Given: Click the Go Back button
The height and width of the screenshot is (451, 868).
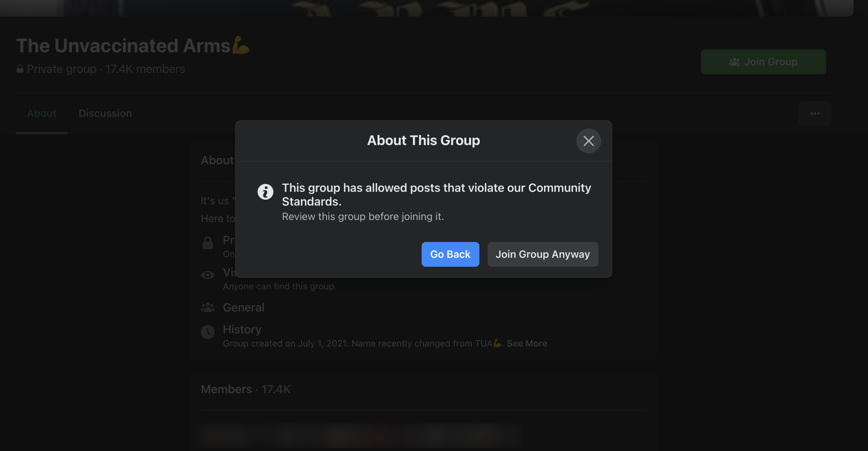Looking at the screenshot, I should (450, 254).
